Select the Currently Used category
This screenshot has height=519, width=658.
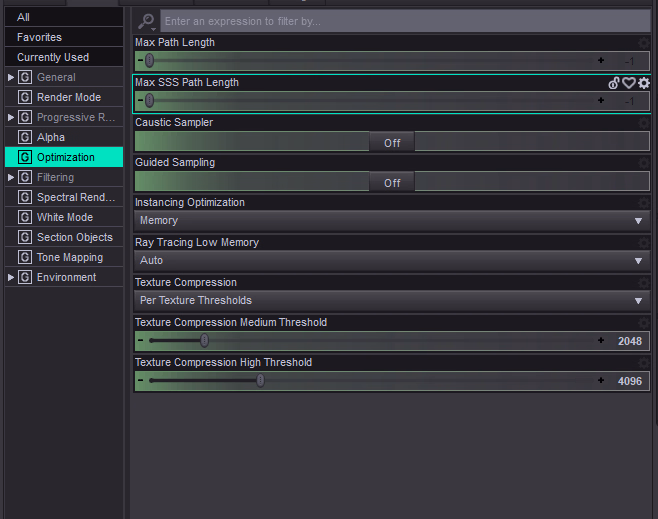point(64,57)
